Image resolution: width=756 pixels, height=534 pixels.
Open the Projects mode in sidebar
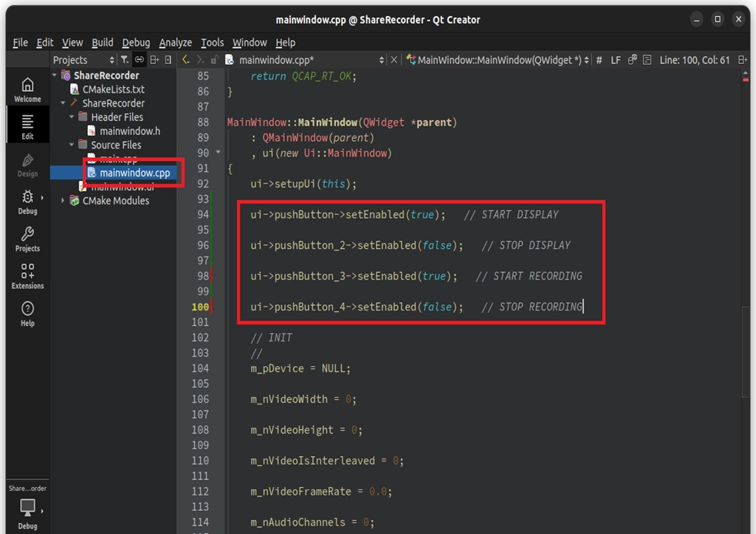28,240
